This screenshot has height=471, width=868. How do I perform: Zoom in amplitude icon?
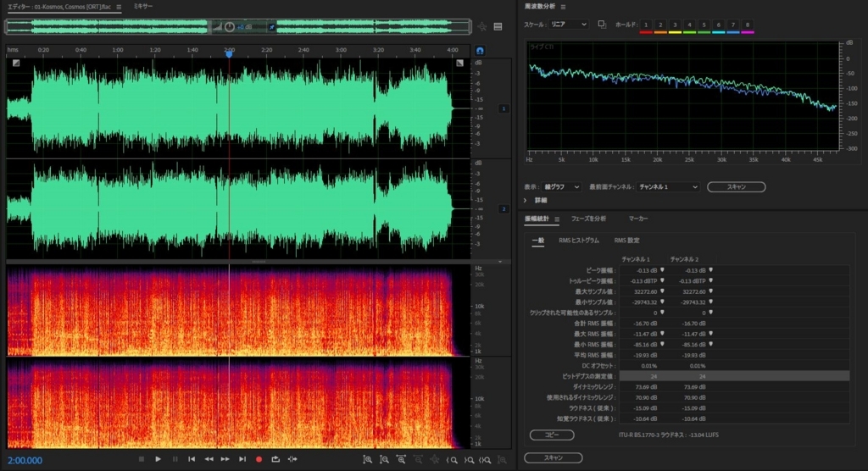[368, 459]
